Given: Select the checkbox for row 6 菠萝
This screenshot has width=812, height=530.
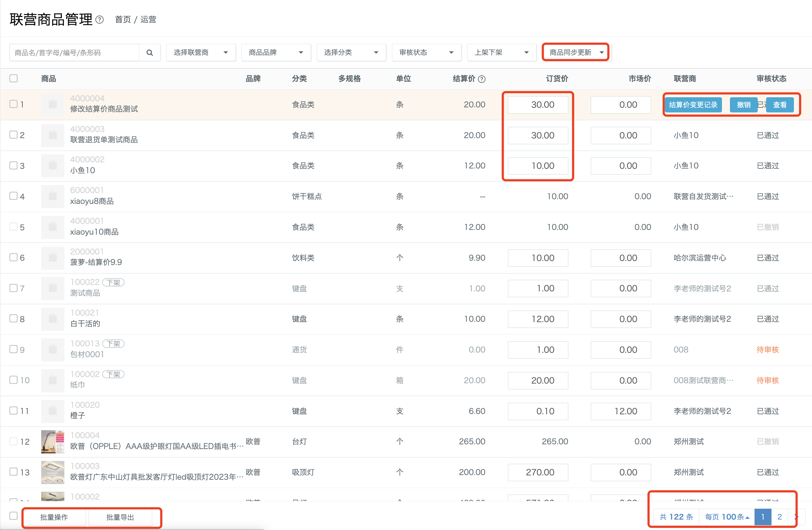Looking at the screenshot, I should [13, 257].
